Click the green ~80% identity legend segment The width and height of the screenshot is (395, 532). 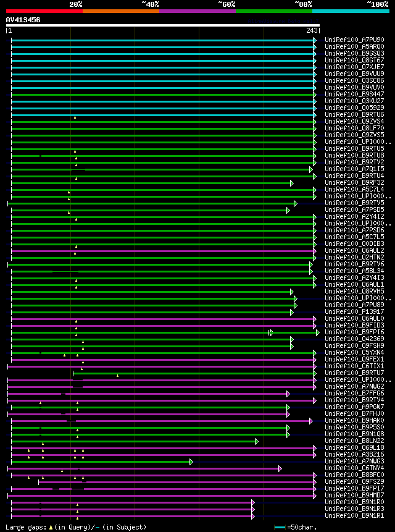pos(274,11)
